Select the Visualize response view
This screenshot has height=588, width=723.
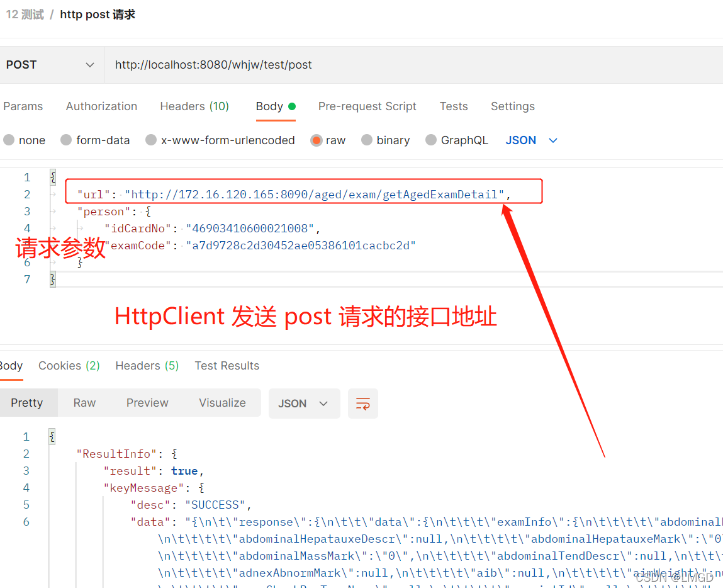(x=222, y=403)
